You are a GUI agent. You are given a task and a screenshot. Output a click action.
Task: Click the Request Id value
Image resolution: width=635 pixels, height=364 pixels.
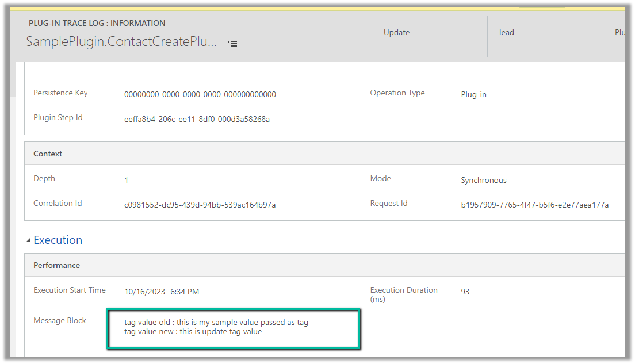click(534, 205)
